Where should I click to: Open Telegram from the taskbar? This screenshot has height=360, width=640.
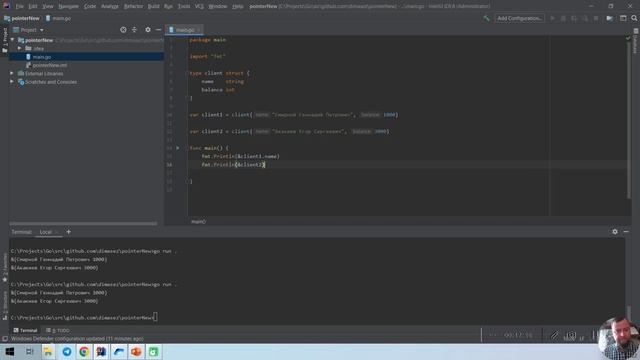pyautogui.click(x=67, y=351)
